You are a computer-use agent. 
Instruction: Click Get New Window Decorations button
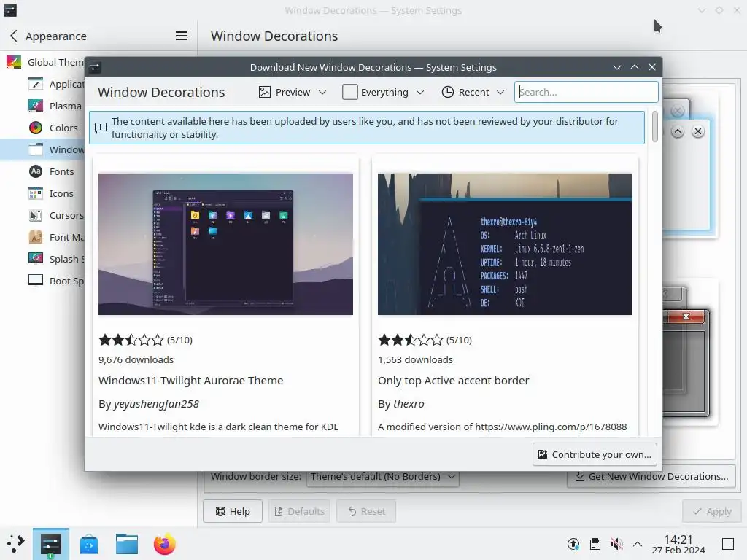click(x=651, y=476)
